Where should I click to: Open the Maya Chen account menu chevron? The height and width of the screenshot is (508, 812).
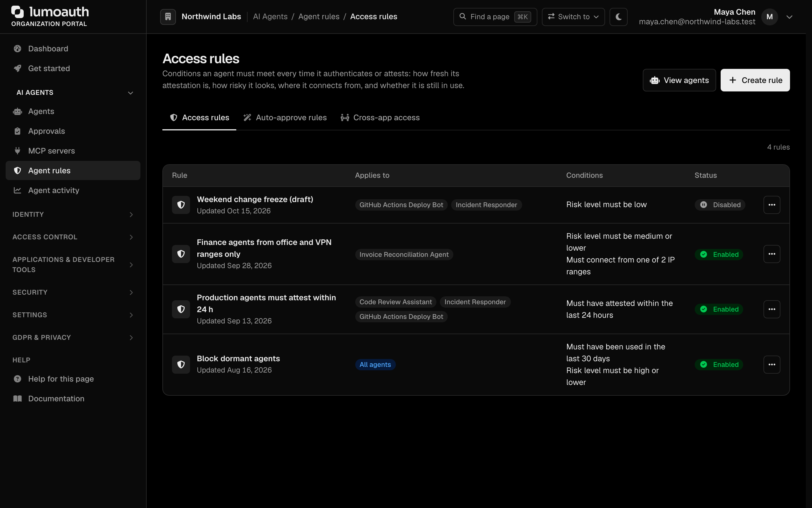789,17
